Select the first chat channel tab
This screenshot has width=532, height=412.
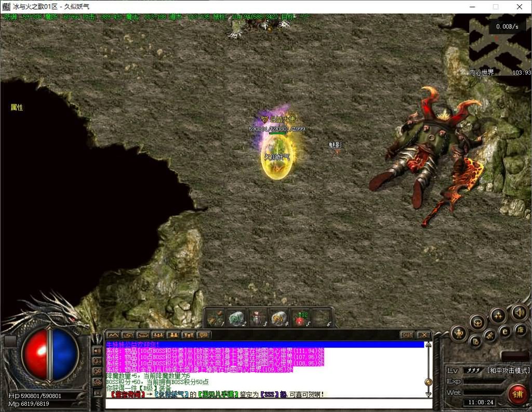click(x=113, y=335)
